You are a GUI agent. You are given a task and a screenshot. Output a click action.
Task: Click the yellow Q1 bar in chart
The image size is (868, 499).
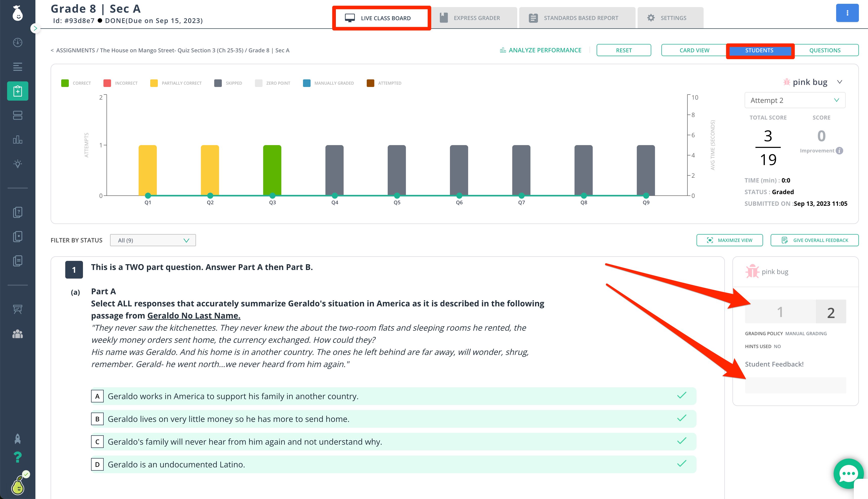[148, 170]
